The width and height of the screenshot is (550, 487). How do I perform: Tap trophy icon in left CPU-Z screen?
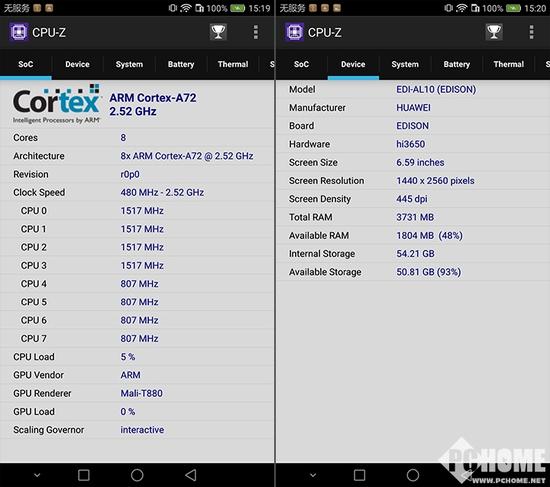218,32
